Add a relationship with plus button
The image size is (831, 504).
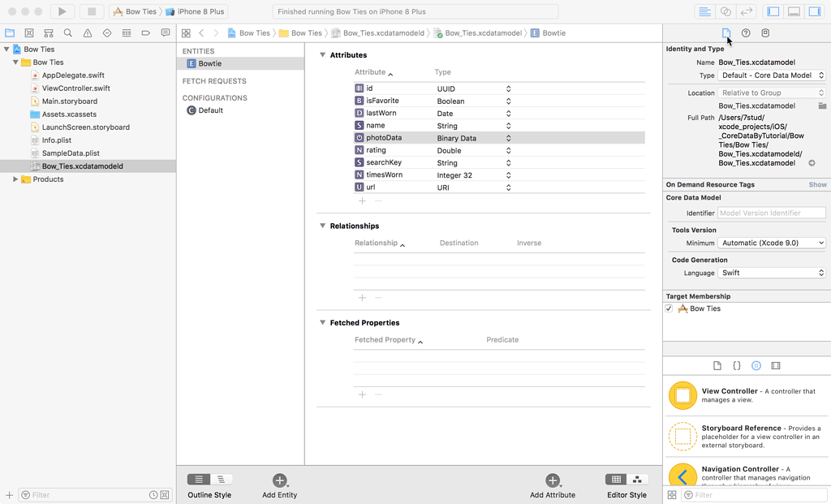pyautogui.click(x=362, y=298)
